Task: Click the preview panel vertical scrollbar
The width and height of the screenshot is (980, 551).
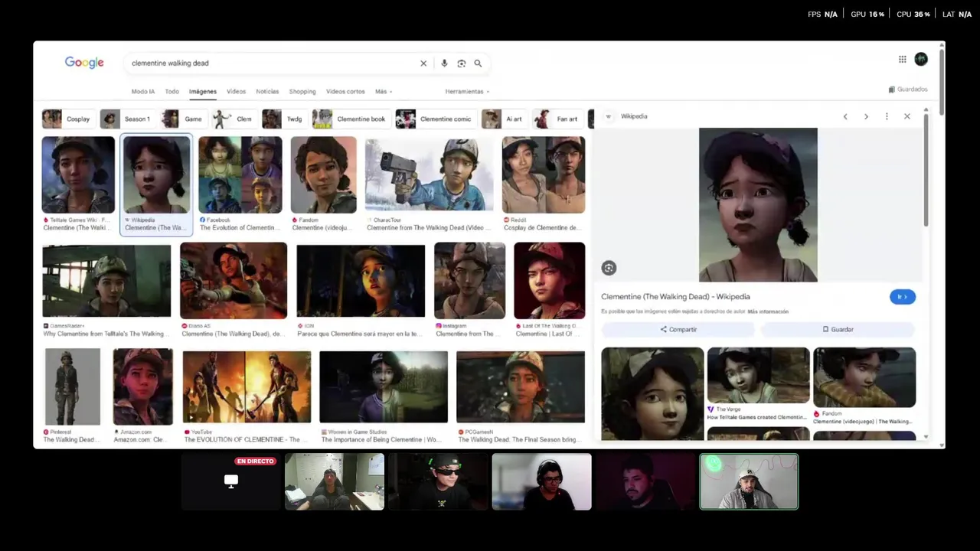Action: click(926, 168)
